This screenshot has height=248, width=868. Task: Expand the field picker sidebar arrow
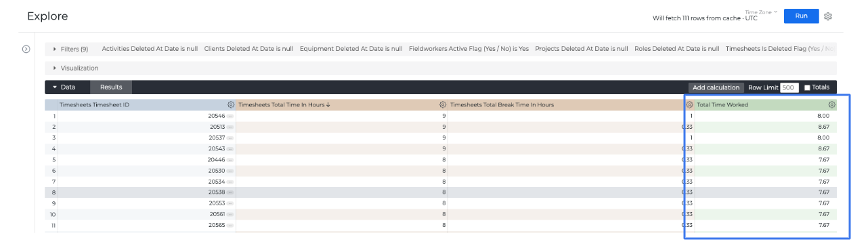point(26,49)
